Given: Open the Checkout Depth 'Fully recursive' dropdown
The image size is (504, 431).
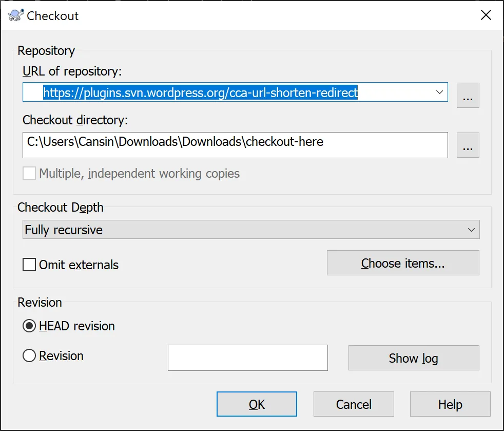Looking at the screenshot, I should pos(251,230).
